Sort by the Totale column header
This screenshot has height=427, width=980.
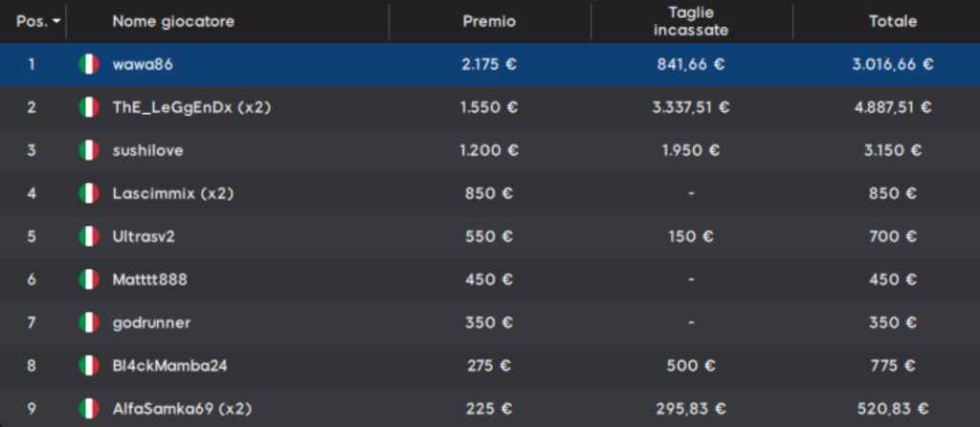pyautogui.click(x=893, y=21)
